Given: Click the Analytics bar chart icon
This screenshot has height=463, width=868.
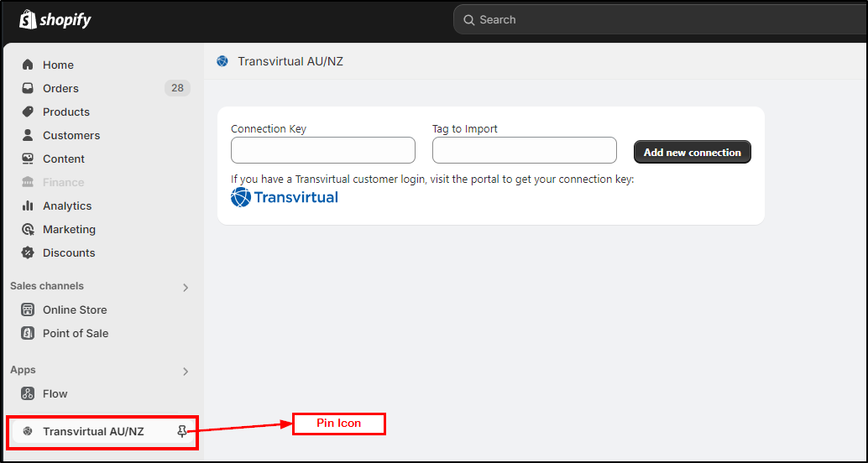Looking at the screenshot, I should pyautogui.click(x=28, y=205).
